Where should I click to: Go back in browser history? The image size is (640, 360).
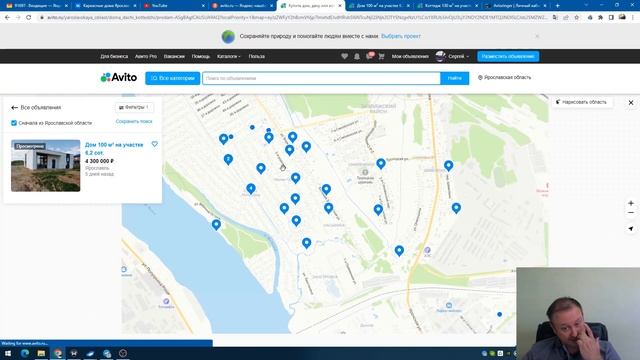pos(7,18)
